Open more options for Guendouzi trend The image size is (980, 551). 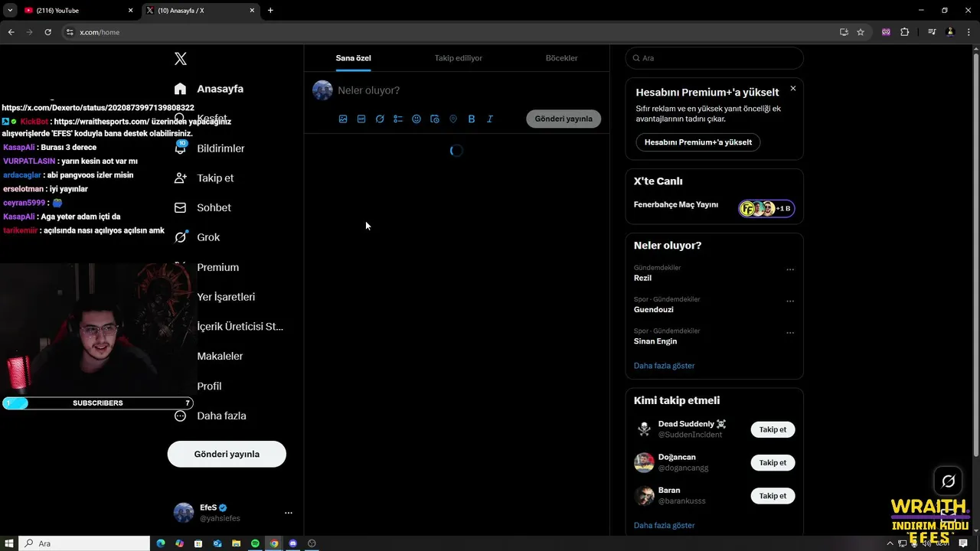click(x=790, y=301)
